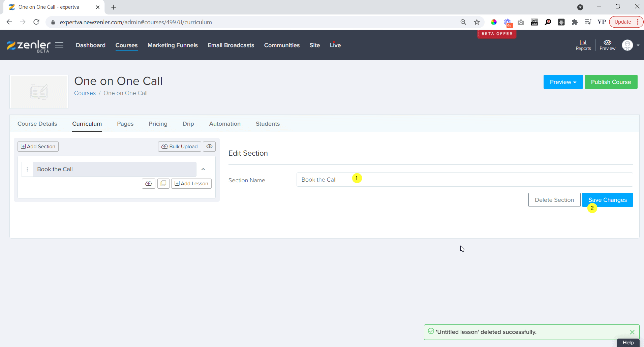644x347 pixels.
Task: Dismiss the deleted successfully notification
Action: [632, 332]
